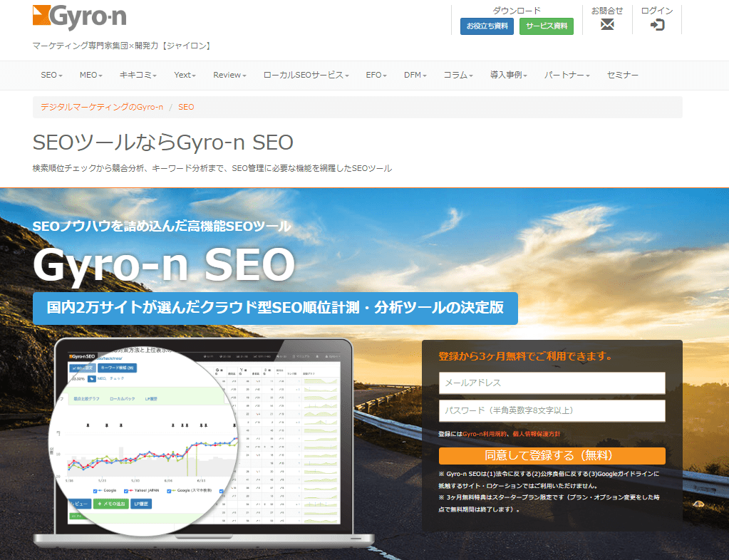Open ローカルSEOサービス dropdown
729x560 pixels.
[306, 76]
